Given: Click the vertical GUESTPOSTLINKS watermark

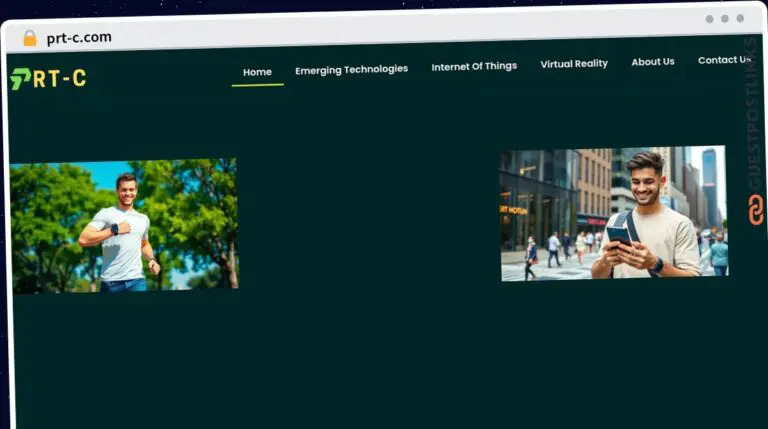Looking at the screenshot, I should click(752, 115).
